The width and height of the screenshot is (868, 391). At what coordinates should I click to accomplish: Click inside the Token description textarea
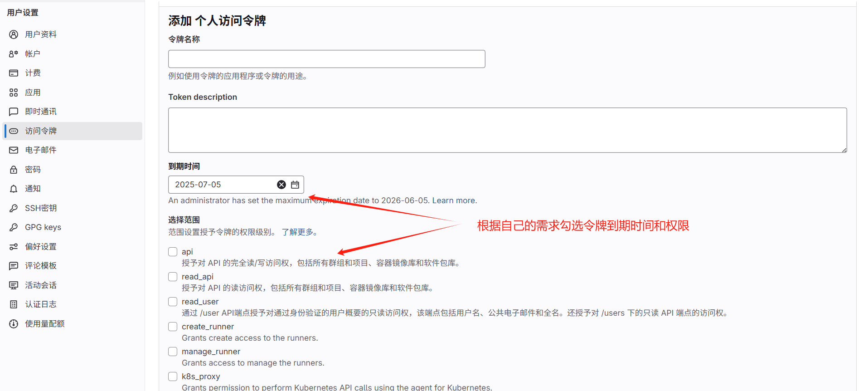click(x=508, y=130)
